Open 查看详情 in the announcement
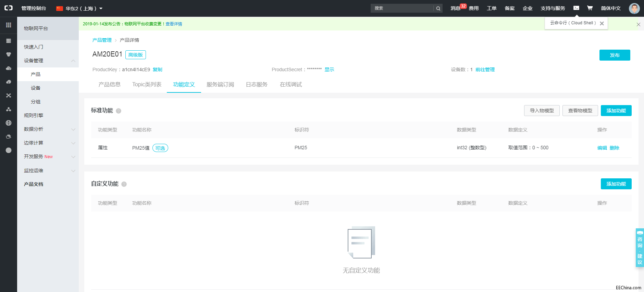 click(174, 24)
